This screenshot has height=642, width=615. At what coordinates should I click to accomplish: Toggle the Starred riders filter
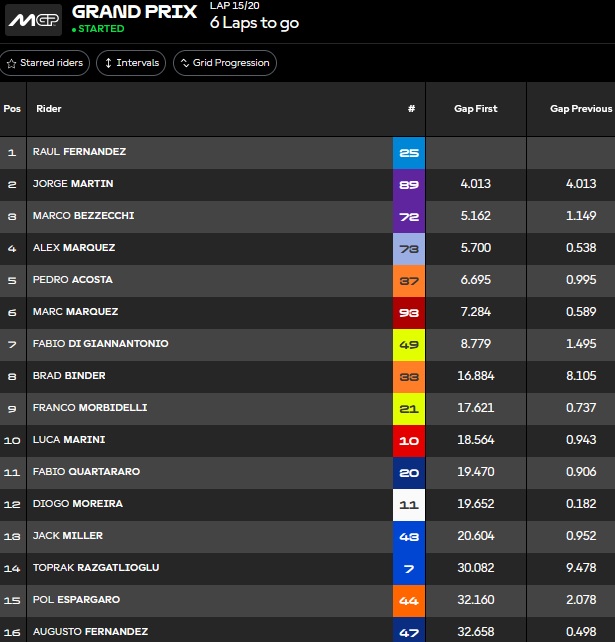point(44,63)
